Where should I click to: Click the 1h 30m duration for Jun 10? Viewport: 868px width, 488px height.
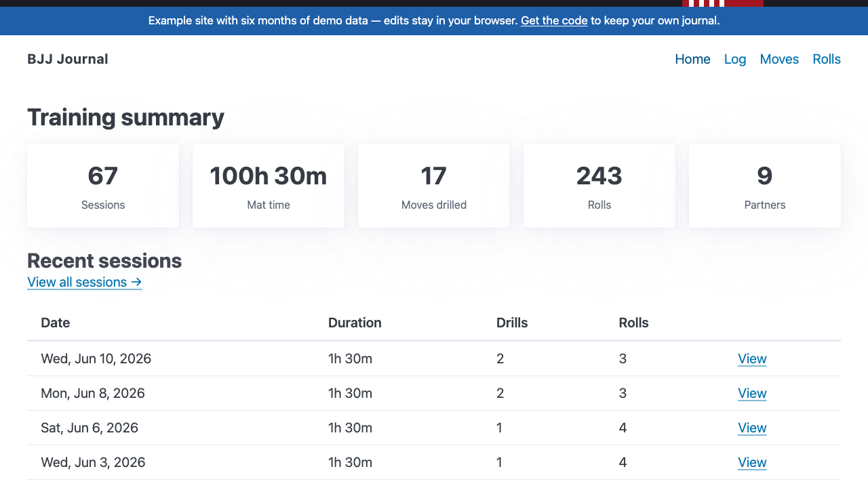[350, 359]
